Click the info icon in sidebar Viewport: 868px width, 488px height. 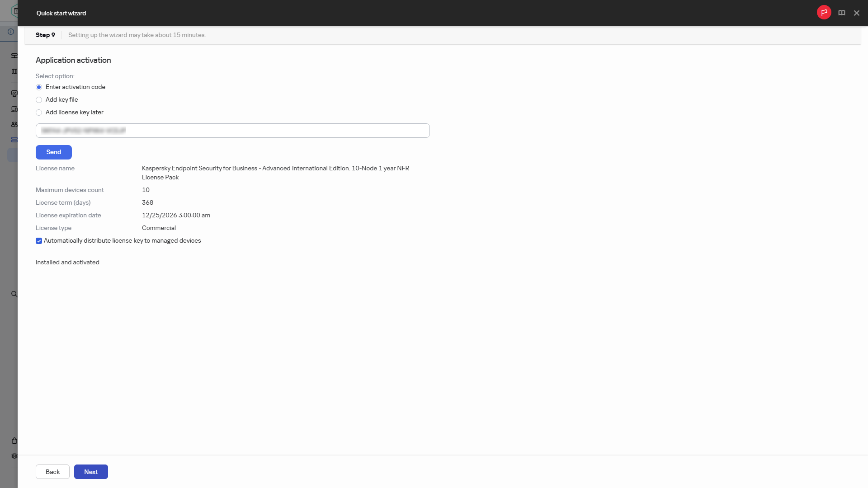coord(11,32)
